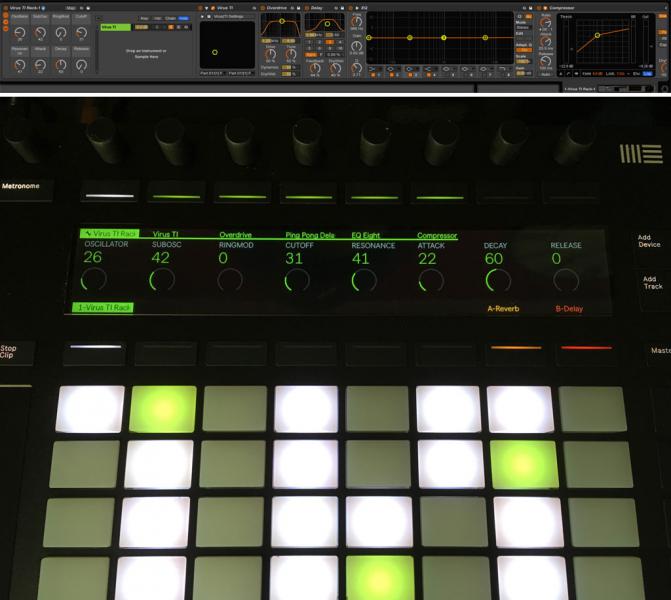The image size is (671, 600).
Task: Click the Rack show-devices button, lowest side button
Action: pyautogui.click(x=6, y=29)
